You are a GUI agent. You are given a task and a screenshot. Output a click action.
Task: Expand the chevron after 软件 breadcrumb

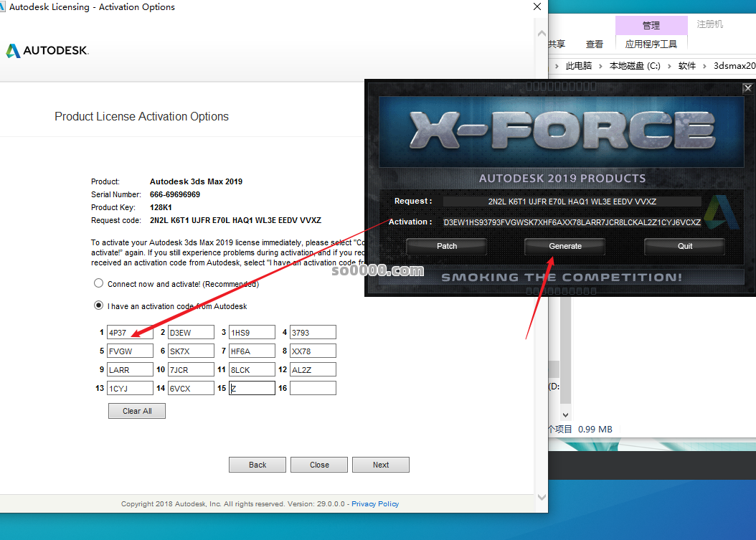(704, 66)
